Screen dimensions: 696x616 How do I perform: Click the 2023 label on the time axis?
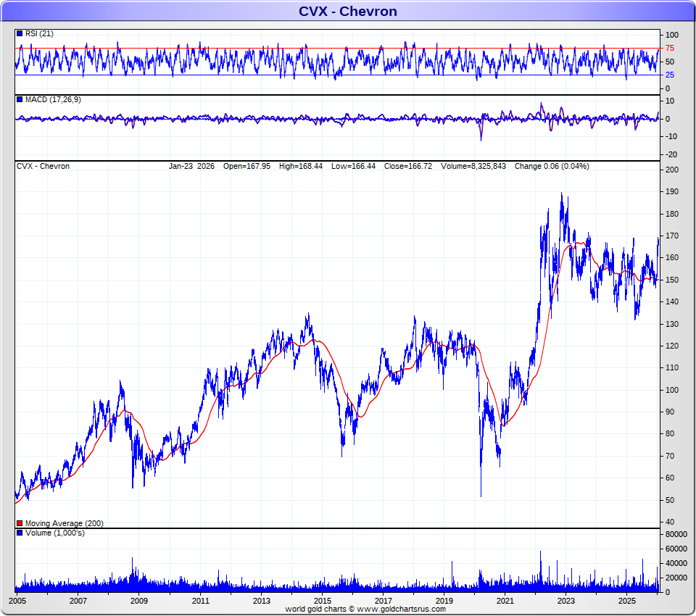[566, 601]
